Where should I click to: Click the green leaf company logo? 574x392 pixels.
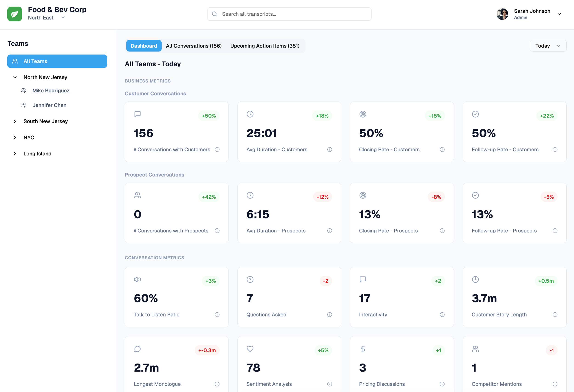click(14, 14)
